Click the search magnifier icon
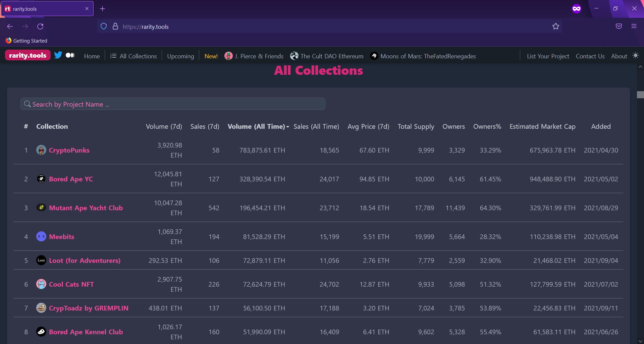The height and width of the screenshot is (344, 644). pyautogui.click(x=28, y=104)
